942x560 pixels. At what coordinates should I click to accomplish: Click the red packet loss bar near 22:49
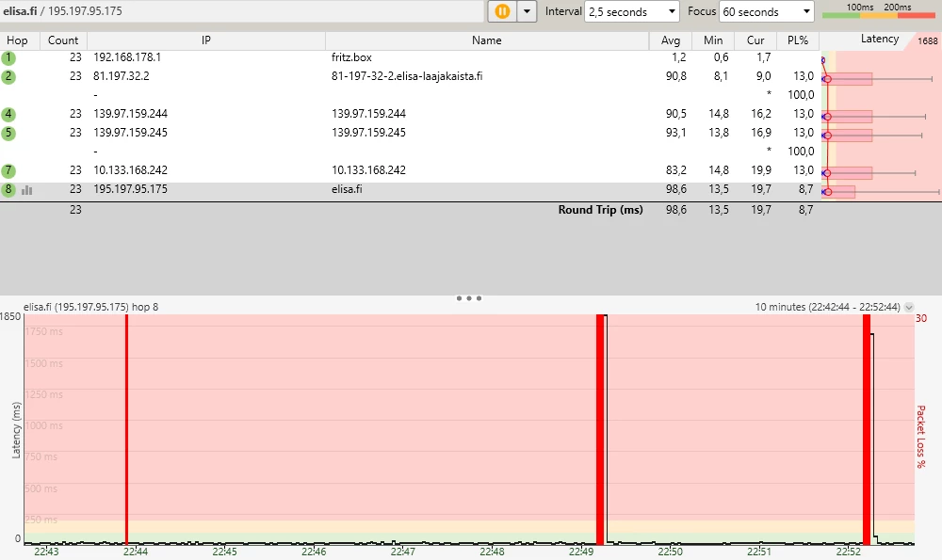[599, 429]
